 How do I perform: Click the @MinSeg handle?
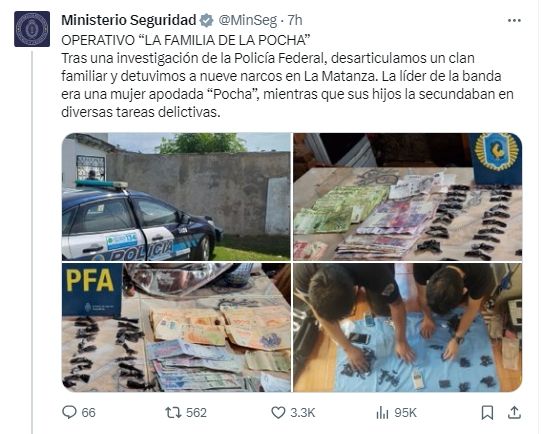[247, 20]
